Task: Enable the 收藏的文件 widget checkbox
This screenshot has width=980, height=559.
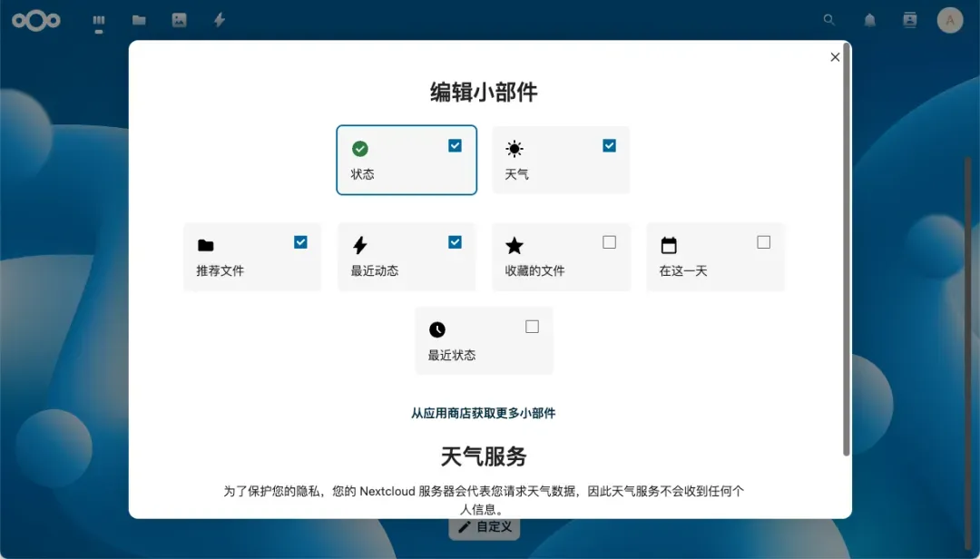Action: (610, 242)
